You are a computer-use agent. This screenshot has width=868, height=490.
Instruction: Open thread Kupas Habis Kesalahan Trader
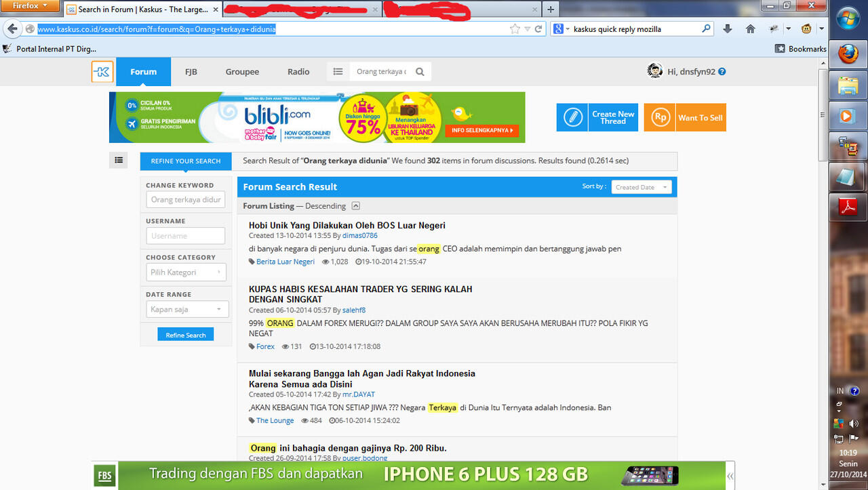coord(361,294)
